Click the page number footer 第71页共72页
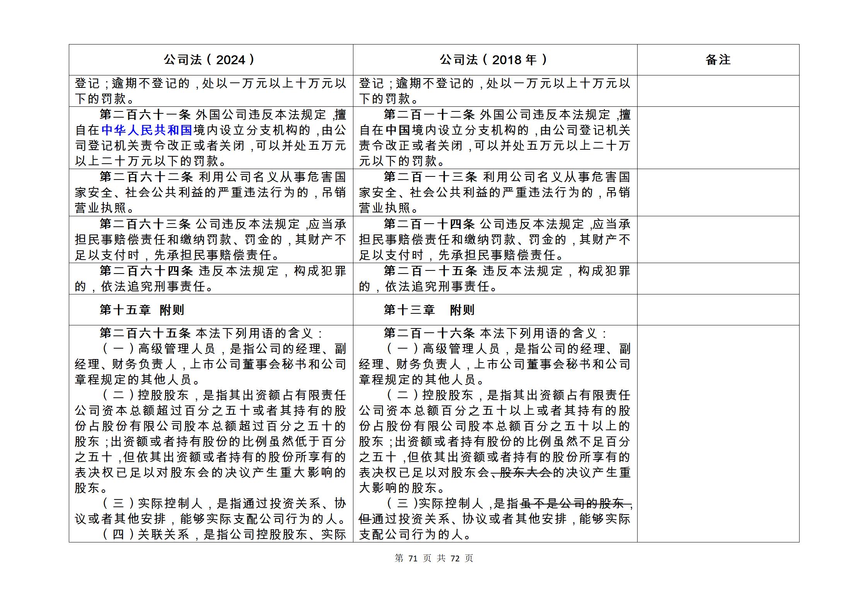The height and width of the screenshot is (614, 868). 434,558
